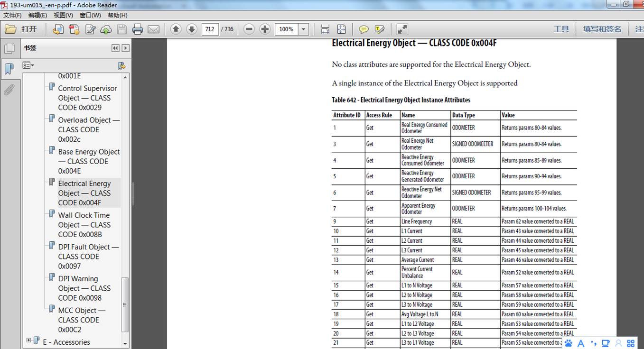This screenshot has width=644, height=349.
Task: Switch to full screen read mode
Action: point(402,29)
